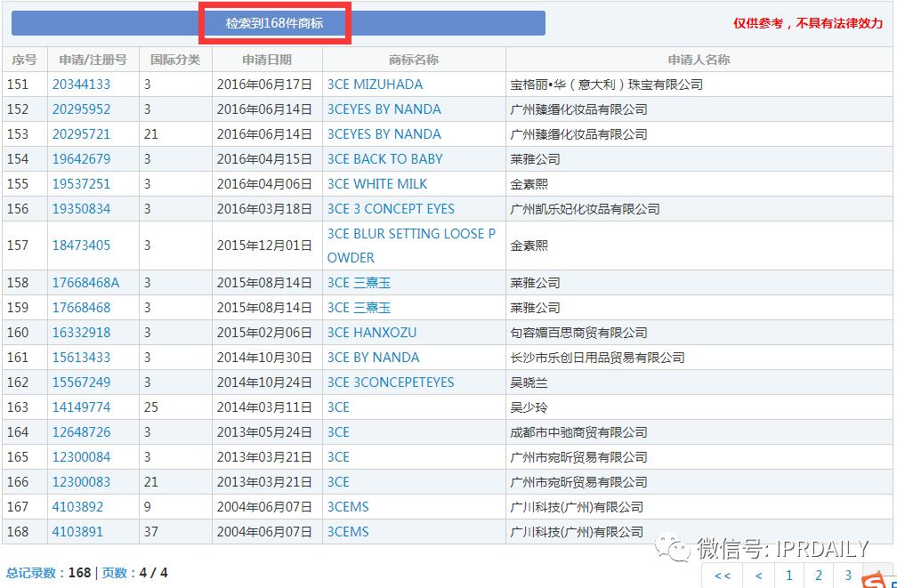Go to results page 2
897x588 pixels.
(818, 576)
